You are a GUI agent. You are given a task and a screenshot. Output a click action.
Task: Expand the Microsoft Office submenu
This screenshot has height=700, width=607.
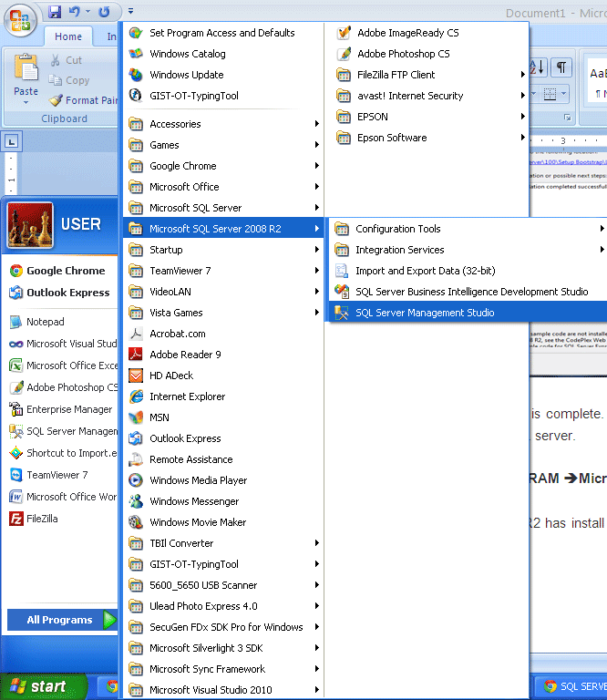click(222, 187)
